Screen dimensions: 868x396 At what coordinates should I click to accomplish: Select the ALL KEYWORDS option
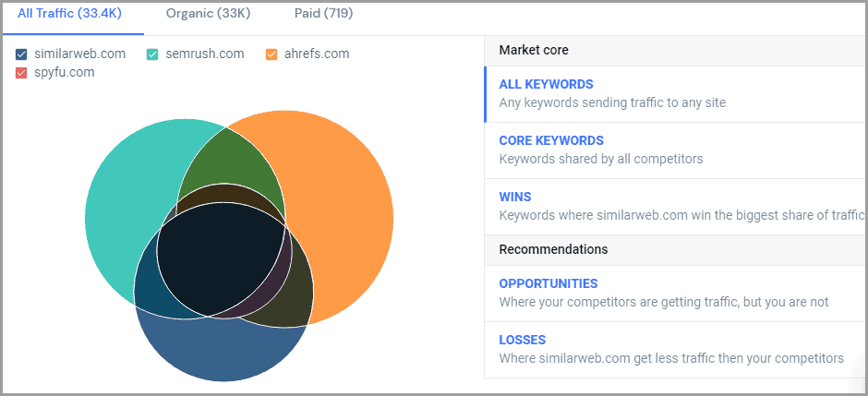[x=547, y=84]
